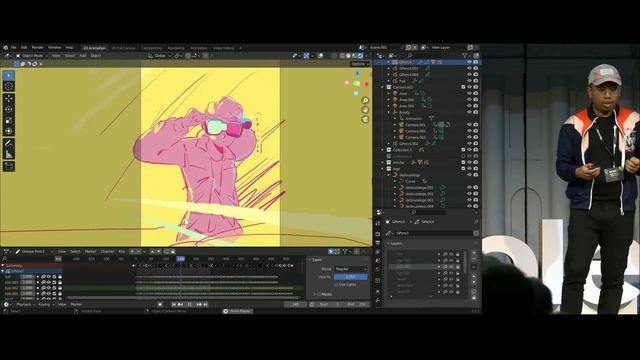Expand the Masks subpanel
Viewport: 640px width, 360px height.
click(x=314, y=294)
